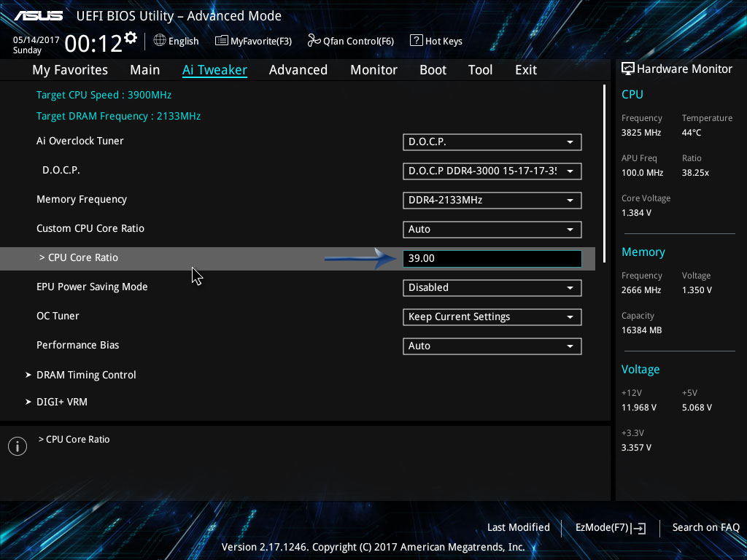This screenshot has width=747, height=560.
Task: Click the Hardware Monitor screen icon
Action: (628, 69)
